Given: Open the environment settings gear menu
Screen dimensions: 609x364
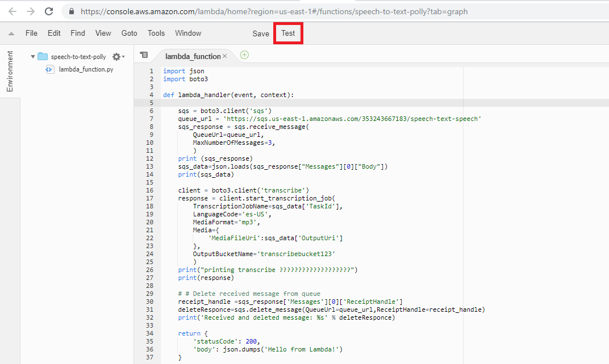Looking at the screenshot, I should (x=118, y=57).
